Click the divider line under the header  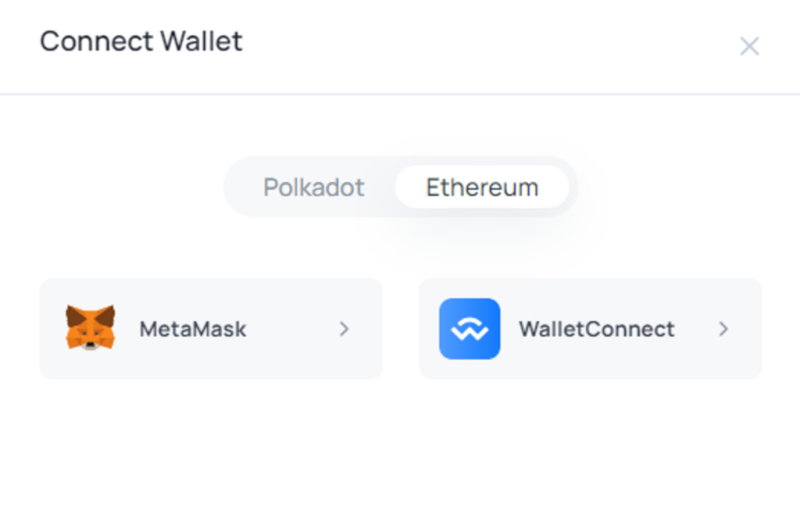tap(400, 94)
